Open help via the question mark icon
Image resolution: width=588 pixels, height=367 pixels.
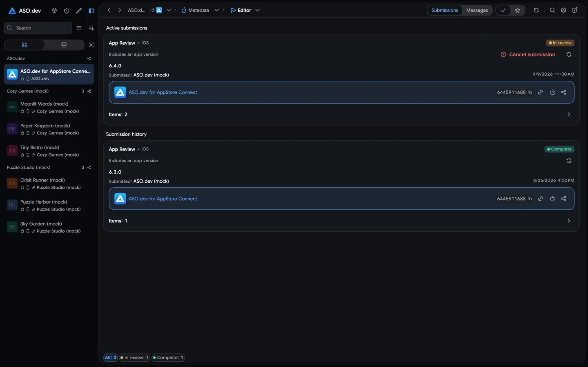tap(575, 10)
